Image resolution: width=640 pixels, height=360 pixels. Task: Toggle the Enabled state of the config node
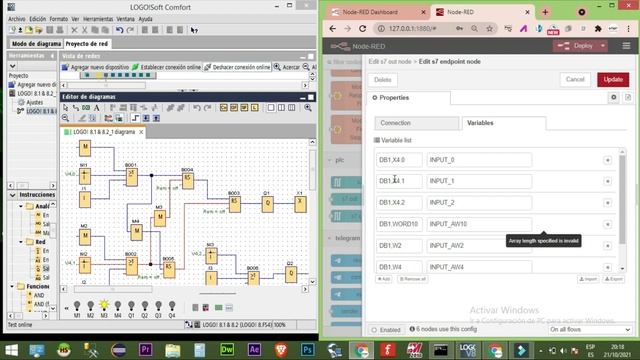[386, 330]
